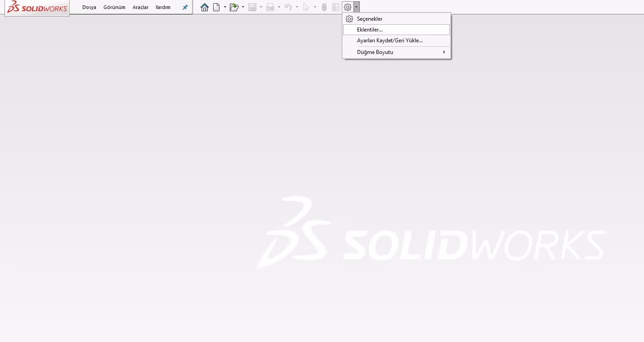
Task: Open the Dosya menu
Action: [x=89, y=7]
